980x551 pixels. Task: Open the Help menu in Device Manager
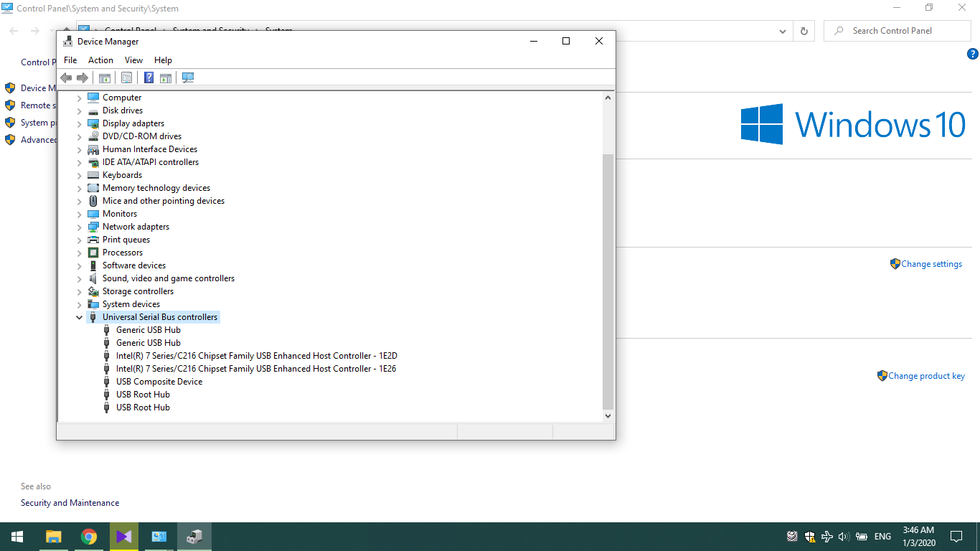(163, 60)
